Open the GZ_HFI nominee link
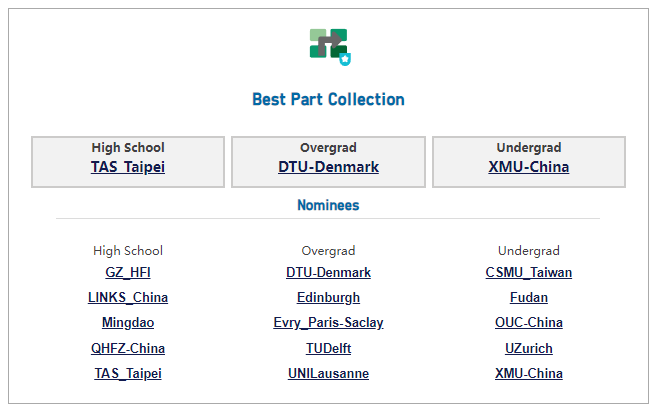Screen dimensions: 657x412 coord(128,272)
